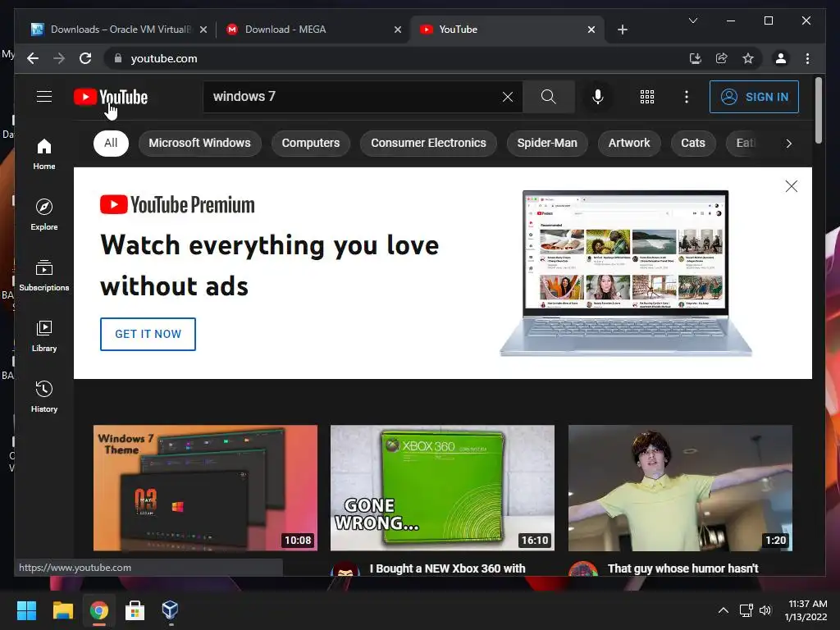This screenshot has width=840, height=630.
Task: Go back with browser back arrow
Action: (x=33, y=58)
